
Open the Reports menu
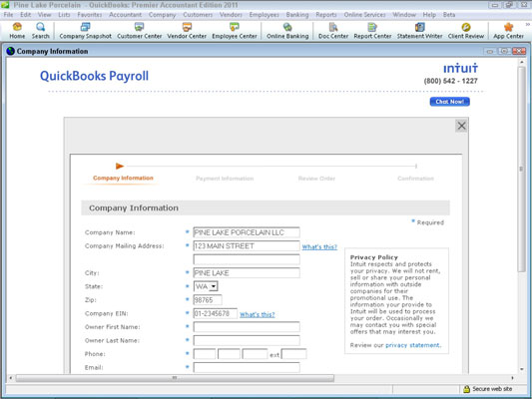click(x=326, y=15)
